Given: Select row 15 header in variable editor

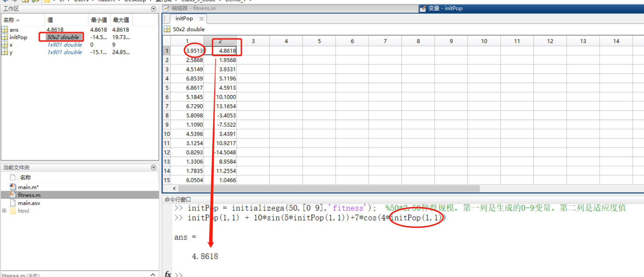Looking at the screenshot, I should tap(167, 180).
